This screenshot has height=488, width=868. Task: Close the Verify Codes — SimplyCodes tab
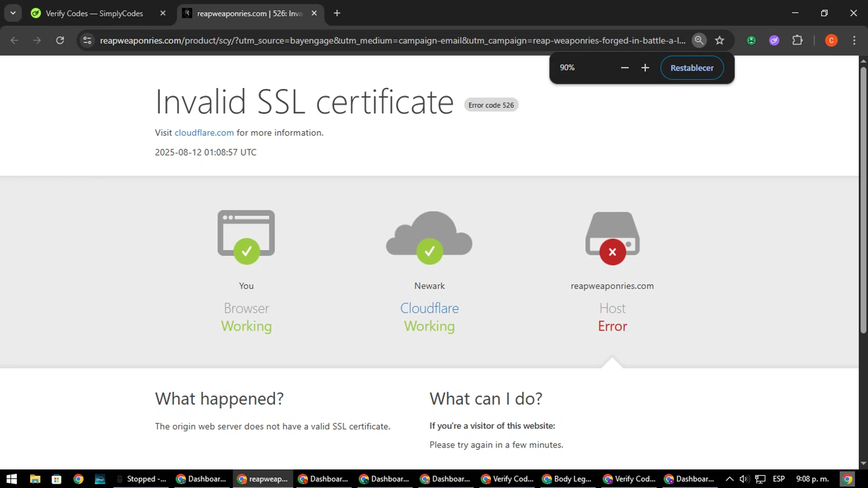tap(163, 13)
